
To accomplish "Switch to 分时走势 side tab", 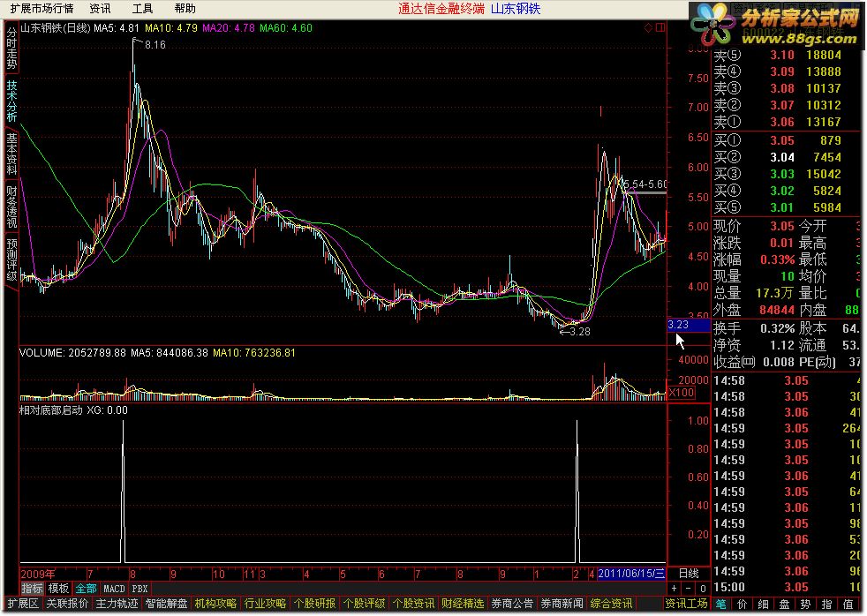I will (x=11, y=48).
